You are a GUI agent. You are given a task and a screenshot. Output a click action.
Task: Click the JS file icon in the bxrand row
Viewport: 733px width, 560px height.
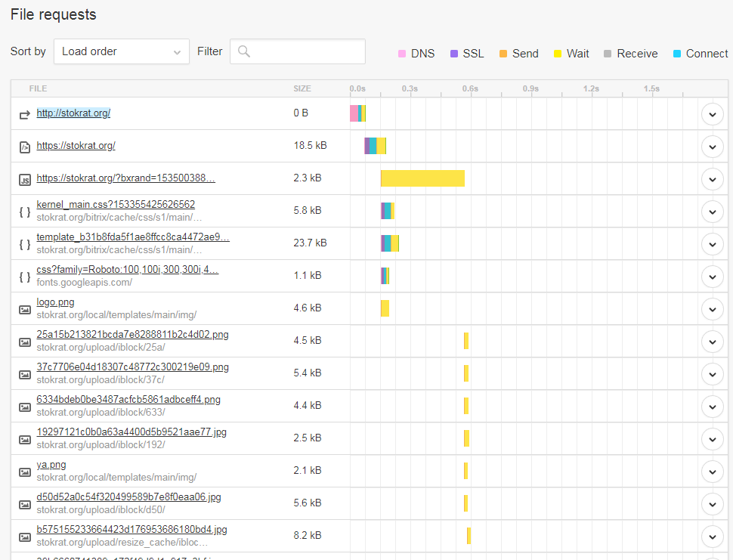point(24,180)
